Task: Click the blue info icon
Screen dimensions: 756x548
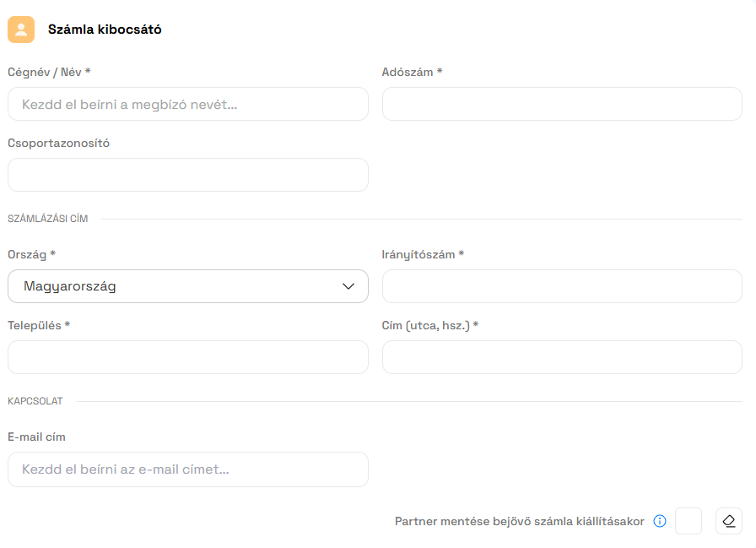Action: pyautogui.click(x=660, y=521)
